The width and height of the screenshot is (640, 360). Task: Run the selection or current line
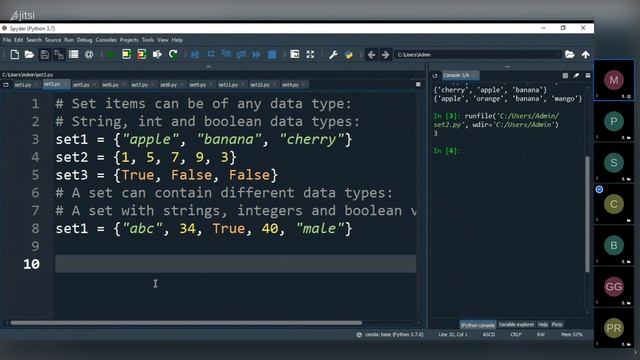coord(157,54)
